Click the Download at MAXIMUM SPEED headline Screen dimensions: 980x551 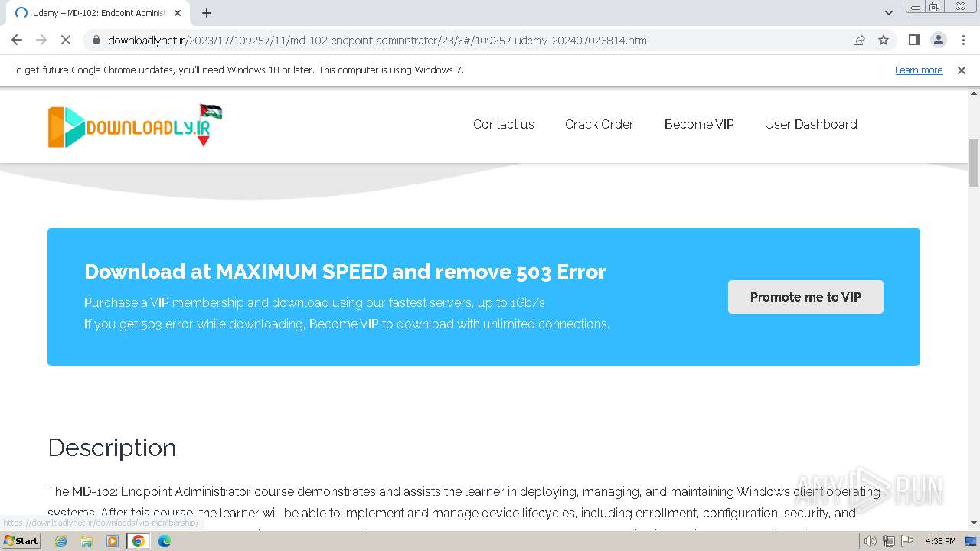tap(345, 272)
